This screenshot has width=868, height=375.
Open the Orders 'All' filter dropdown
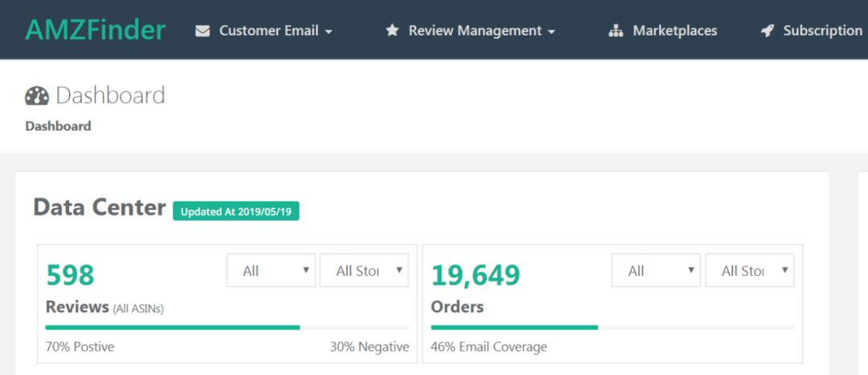(656, 270)
